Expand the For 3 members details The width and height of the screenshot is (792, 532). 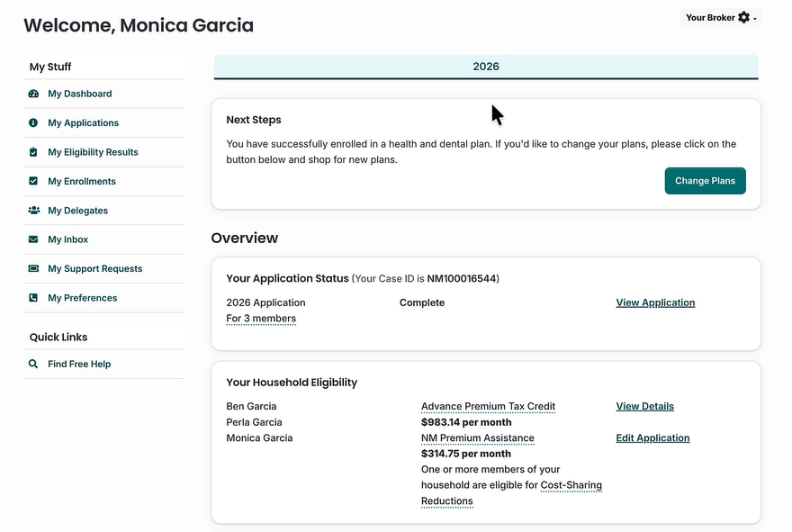[x=261, y=319]
